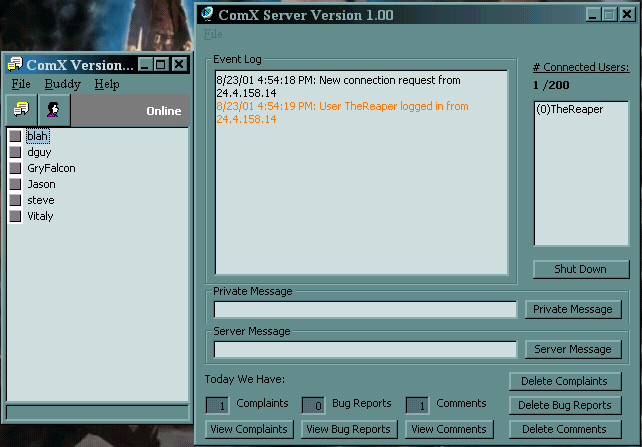Image resolution: width=642 pixels, height=447 pixels.
Task: Focus the Server Message text field
Action: click(x=365, y=350)
